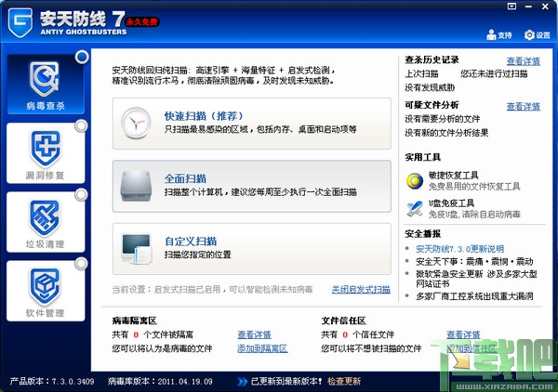This screenshot has height=392, width=558.
Task: Click the hard drive icon for 全面扫描
Action: click(136, 186)
